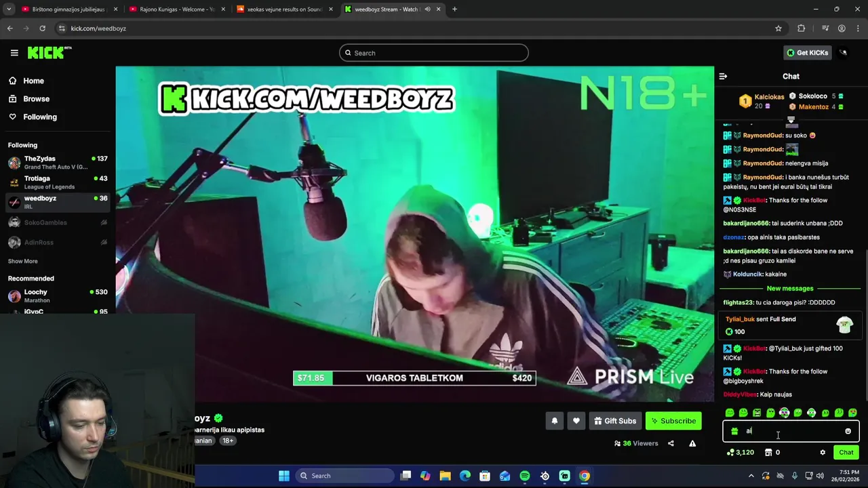
Task: Click leaderboard user Sokoloco
Action: tap(812, 96)
